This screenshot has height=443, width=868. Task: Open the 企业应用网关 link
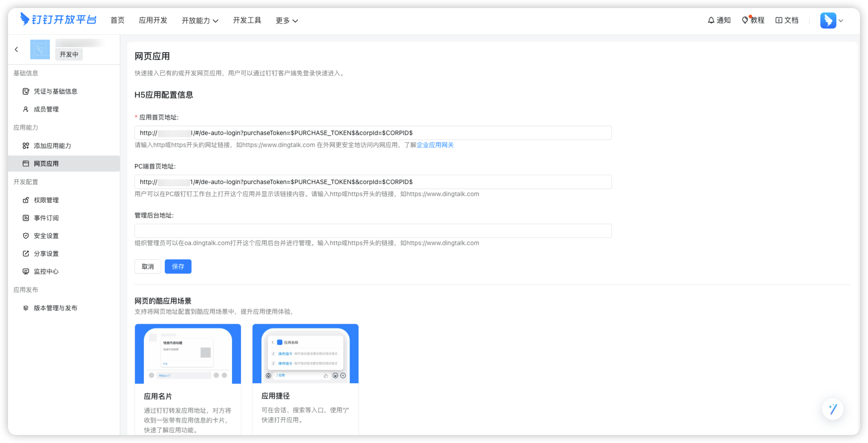point(435,145)
